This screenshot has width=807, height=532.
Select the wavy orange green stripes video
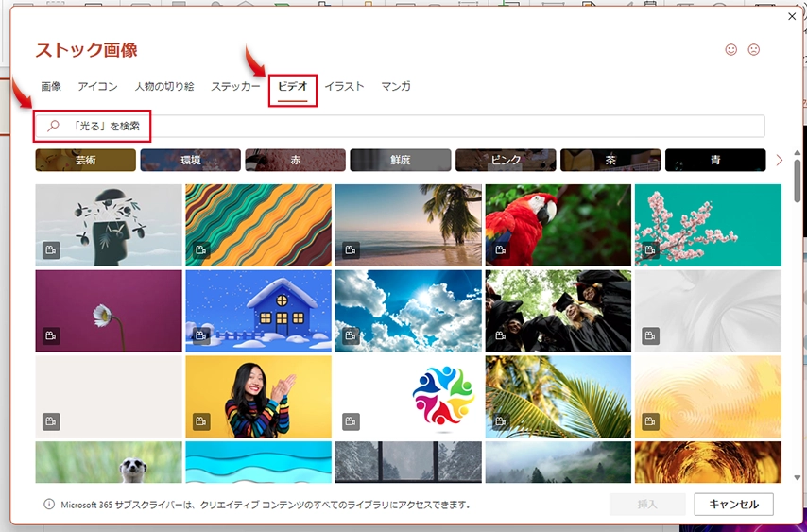[258, 225]
